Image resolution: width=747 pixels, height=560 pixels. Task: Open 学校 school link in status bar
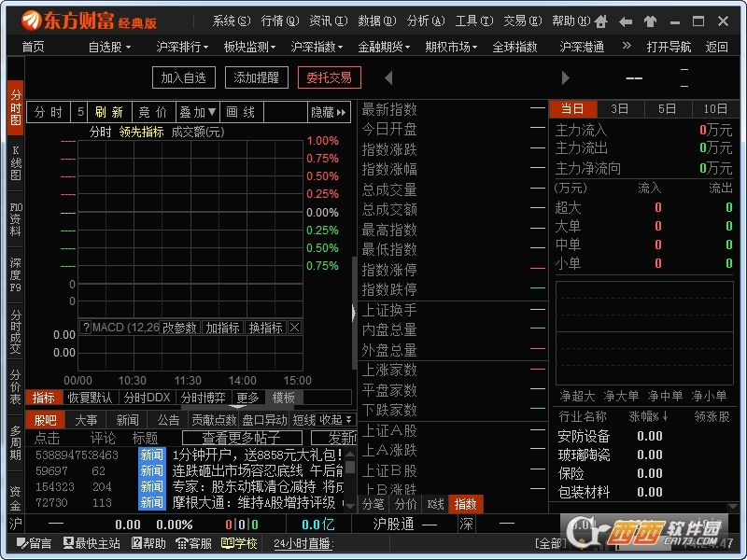tap(239, 543)
